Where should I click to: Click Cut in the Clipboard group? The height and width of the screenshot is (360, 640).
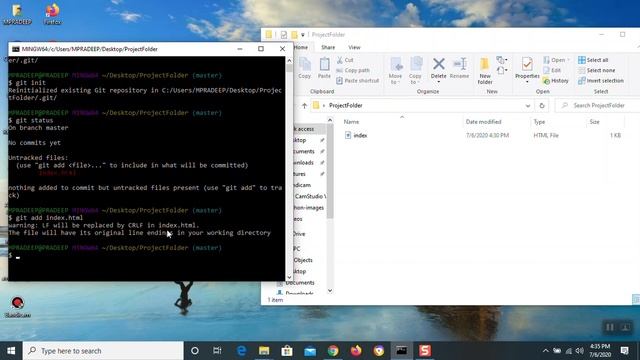point(345,60)
